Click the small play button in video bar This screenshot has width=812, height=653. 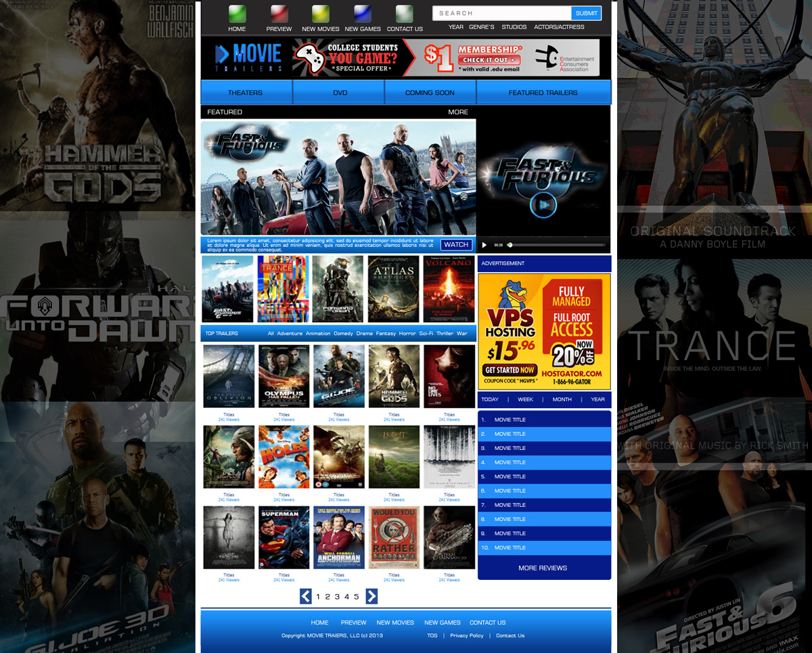coord(484,245)
